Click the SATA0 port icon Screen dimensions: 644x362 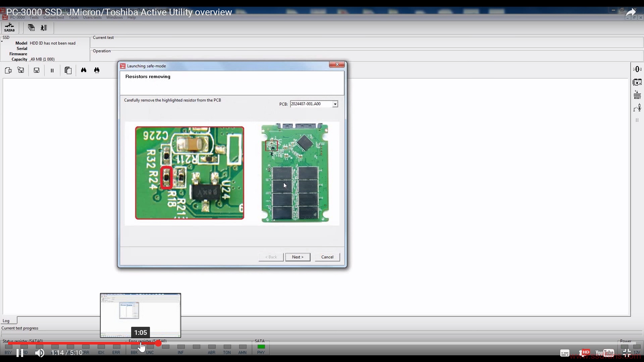point(9,27)
